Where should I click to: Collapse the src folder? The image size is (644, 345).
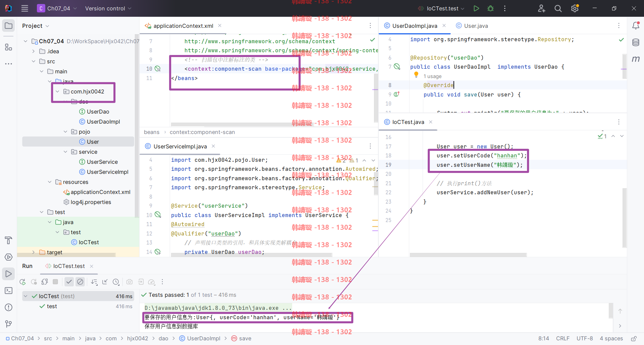tap(33, 61)
